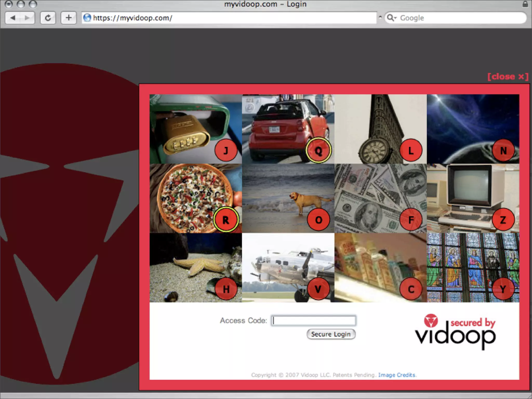
Task: Open the Image Credits link
Action: [x=397, y=375]
